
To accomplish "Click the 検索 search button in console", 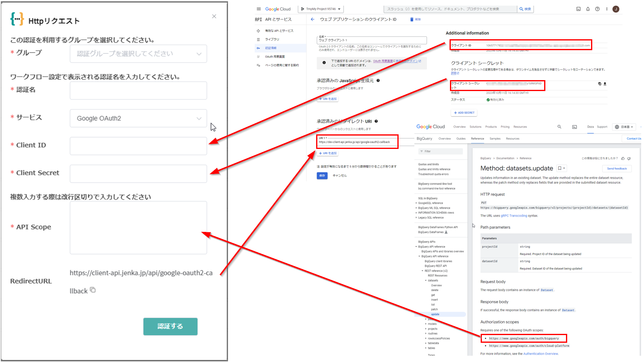I will coord(525,9).
